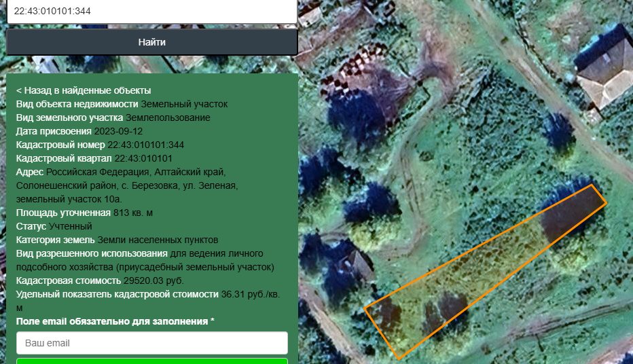Viewport: 633px width, 364px height.
Task: Click the cadastral number search field
Action: click(x=151, y=11)
